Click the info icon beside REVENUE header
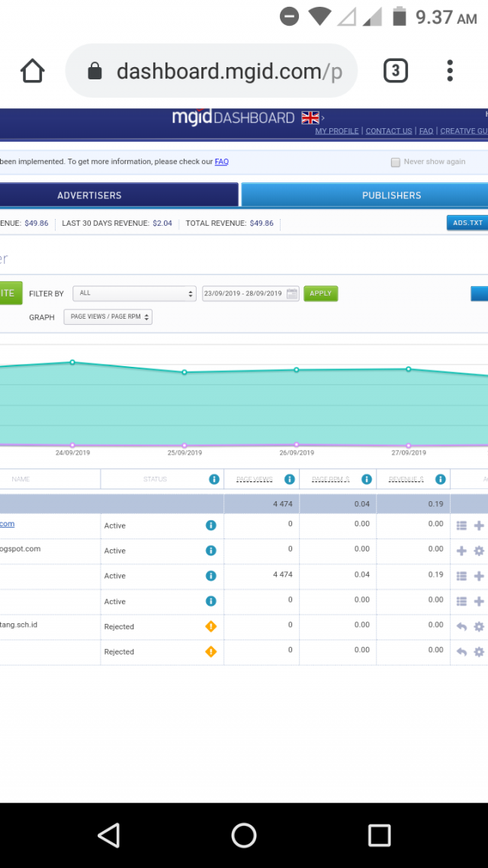Screen dimensions: 488x868 [441, 480]
